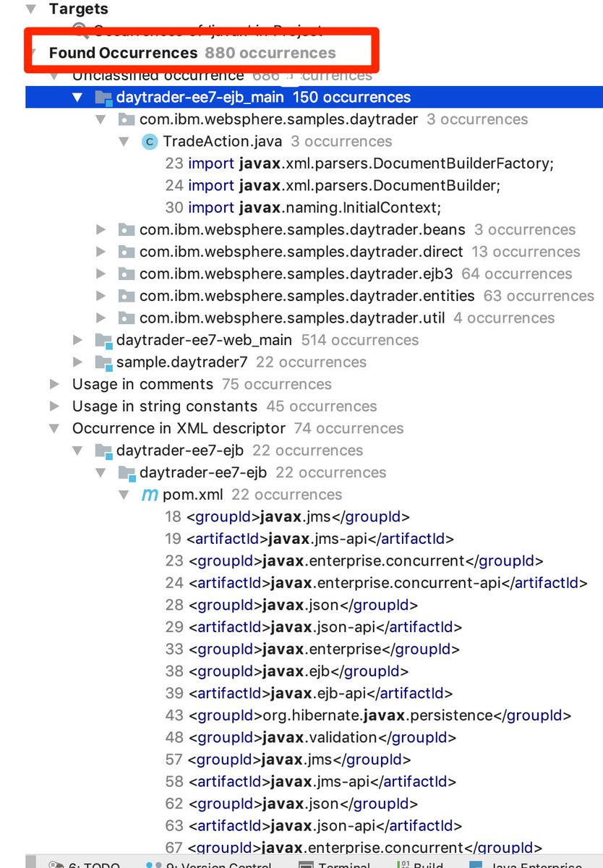Collapse the pom.xml node

pyautogui.click(x=124, y=495)
